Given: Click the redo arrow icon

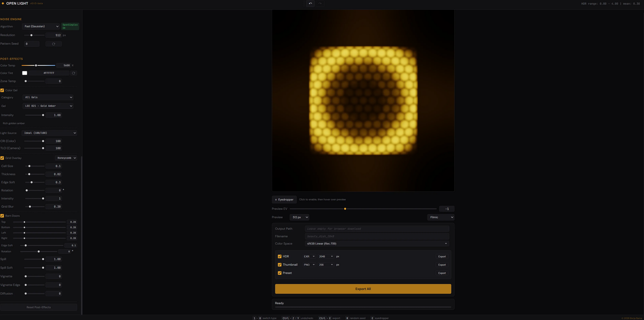Looking at the screenshot, I should point(320,3).
